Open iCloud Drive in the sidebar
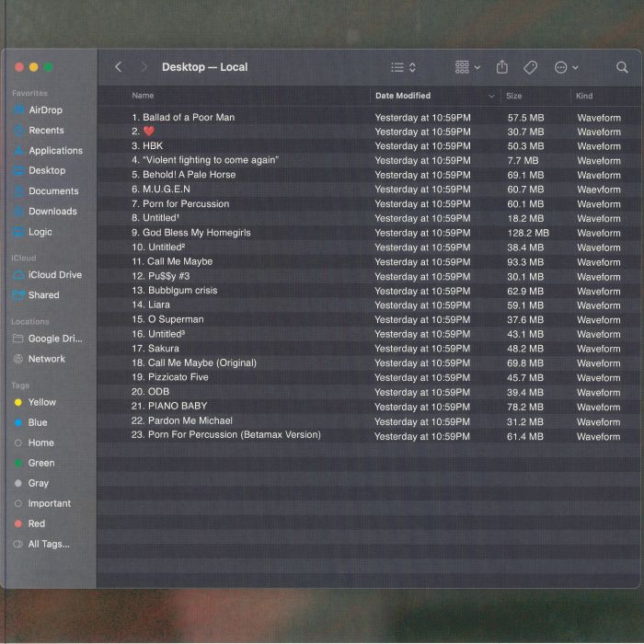The width and height of the screenshot is (644, 644). click(48, 275)
